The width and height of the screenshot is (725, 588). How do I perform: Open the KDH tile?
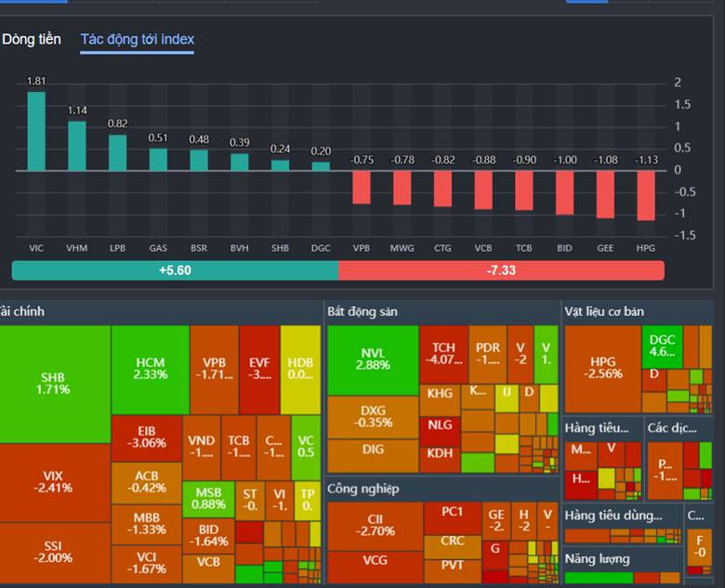click(440, 459)
